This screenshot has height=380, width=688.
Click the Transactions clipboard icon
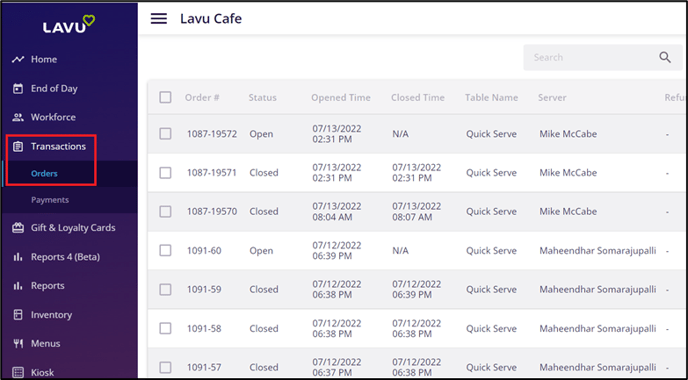tap(18, 147)
